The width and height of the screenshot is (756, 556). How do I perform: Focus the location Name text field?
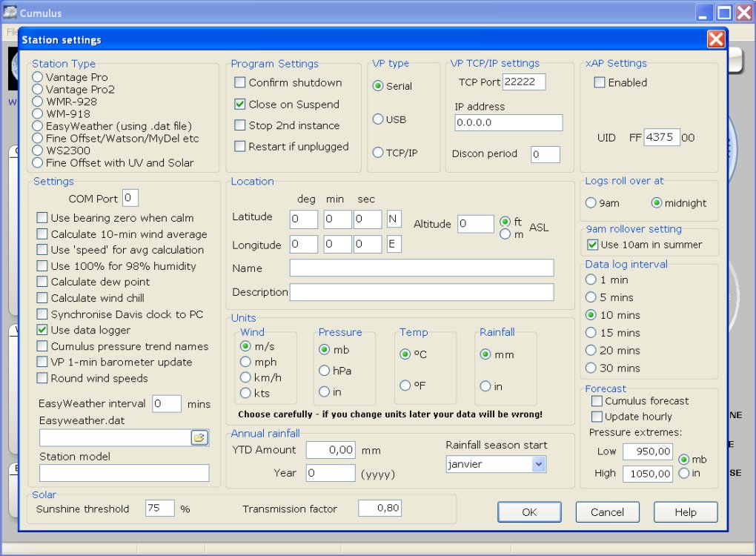click(x=421, y=268)
